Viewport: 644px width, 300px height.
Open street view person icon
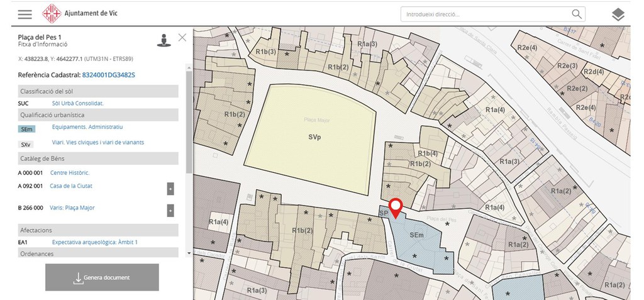[x=164, y=40]
